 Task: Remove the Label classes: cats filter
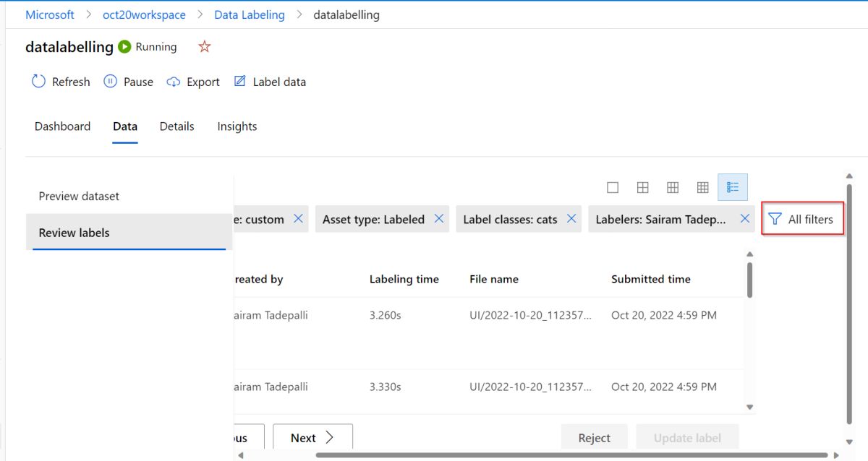(x=571, y=219)
